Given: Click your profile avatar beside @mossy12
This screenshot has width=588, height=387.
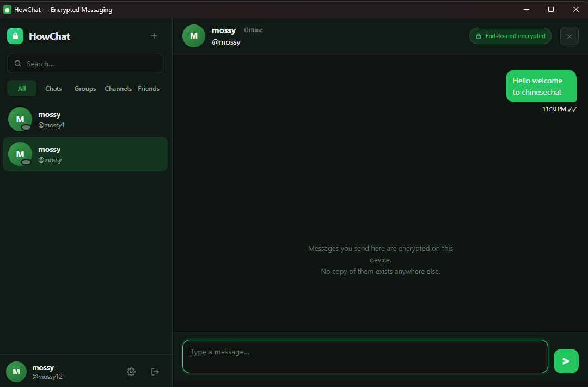Looking at the screenshot, I should click(x=16, y=372).
